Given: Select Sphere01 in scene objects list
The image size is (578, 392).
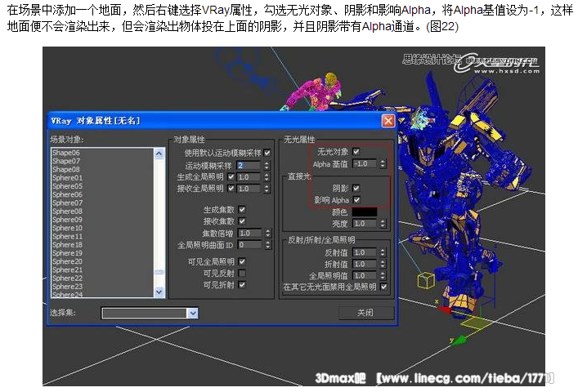Looking at the screenshot, I should click(x=68, y=178).
